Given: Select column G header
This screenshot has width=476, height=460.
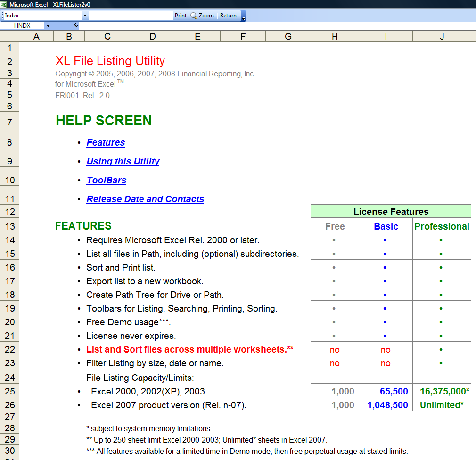Looking at the screenshot, I should 288,36.
